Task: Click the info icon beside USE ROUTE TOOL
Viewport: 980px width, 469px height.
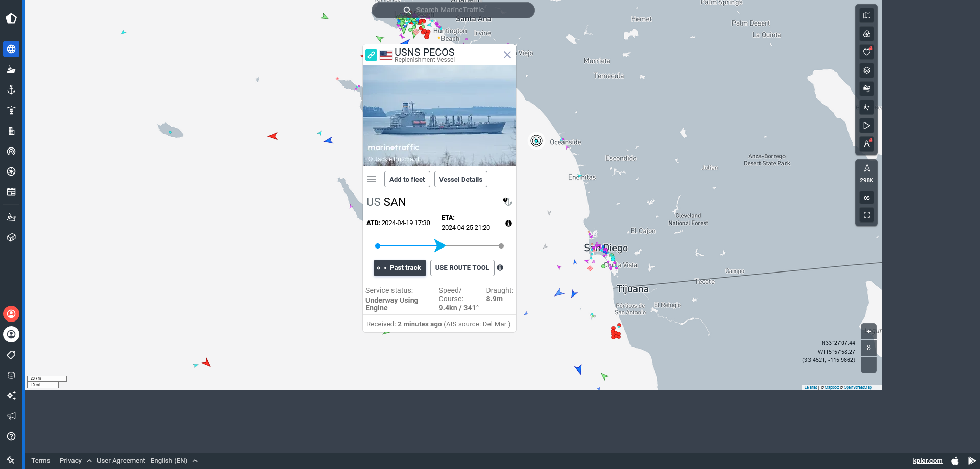Action: [x=500, y=268]
